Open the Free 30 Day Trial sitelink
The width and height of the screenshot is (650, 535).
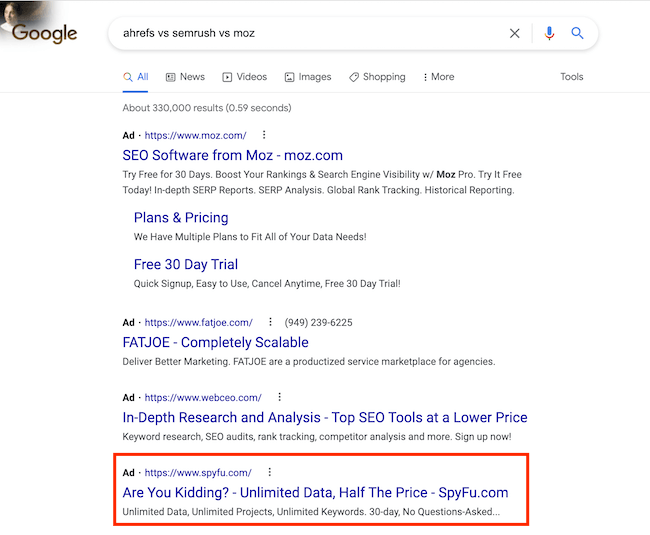pyautogui.click(x=186, y=264)
